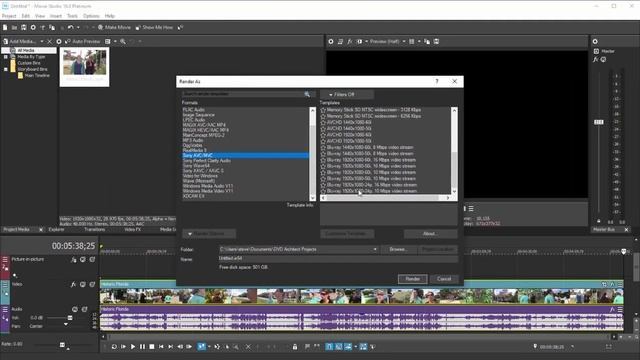Expand Render Options section
The image size is (640, 360).
[x=209, y=234]
